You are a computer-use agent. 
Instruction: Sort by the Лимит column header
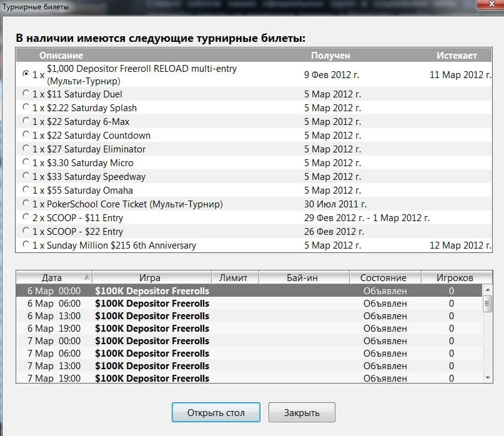235,277
